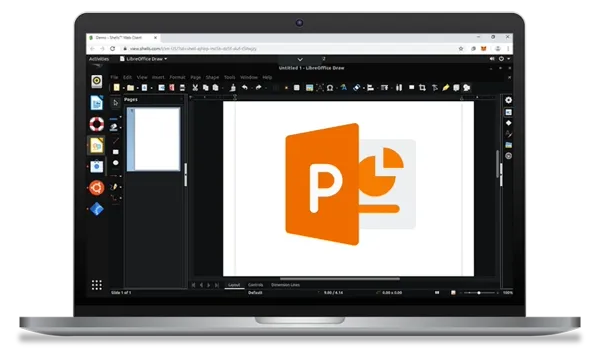
Task: Open the File menu
Action: pos(114,77)
